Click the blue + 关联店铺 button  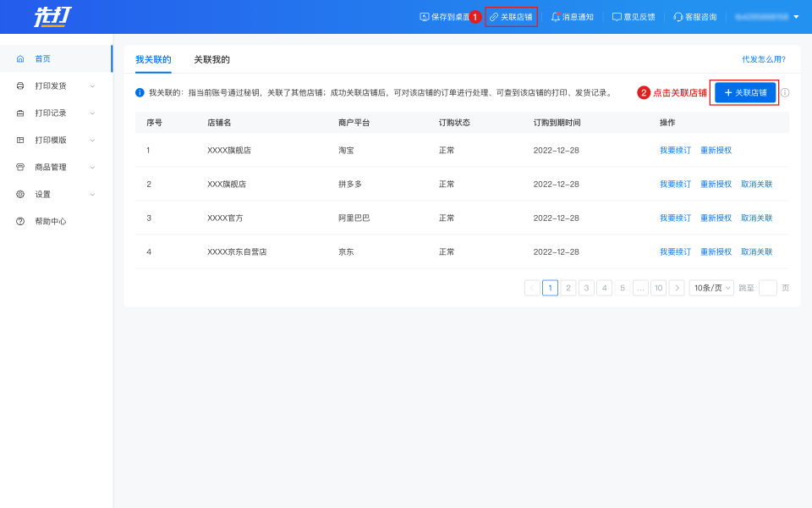744,92
